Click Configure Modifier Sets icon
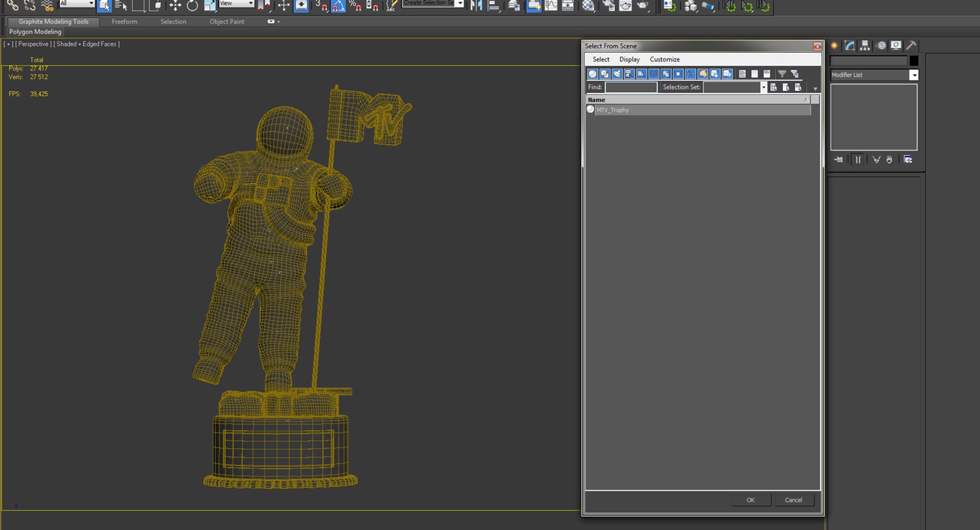The height and width of the screenshot is (530, 980). coord(908,159)
